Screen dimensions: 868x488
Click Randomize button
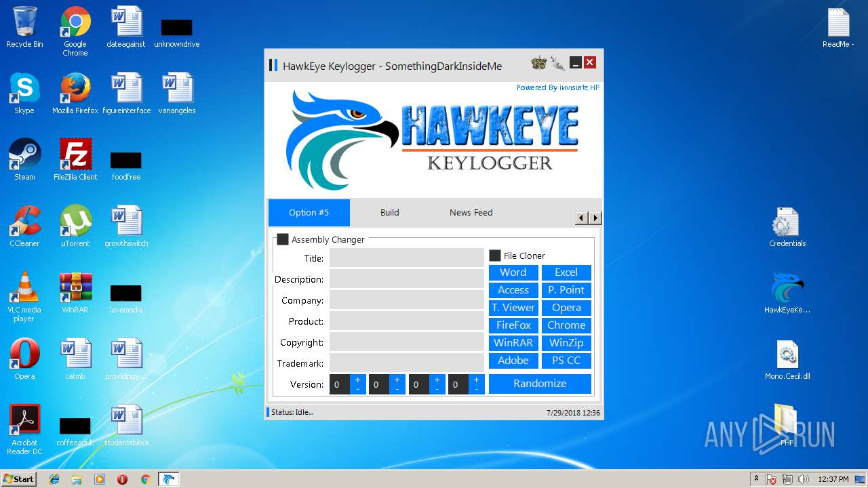(x=540, y=384)
